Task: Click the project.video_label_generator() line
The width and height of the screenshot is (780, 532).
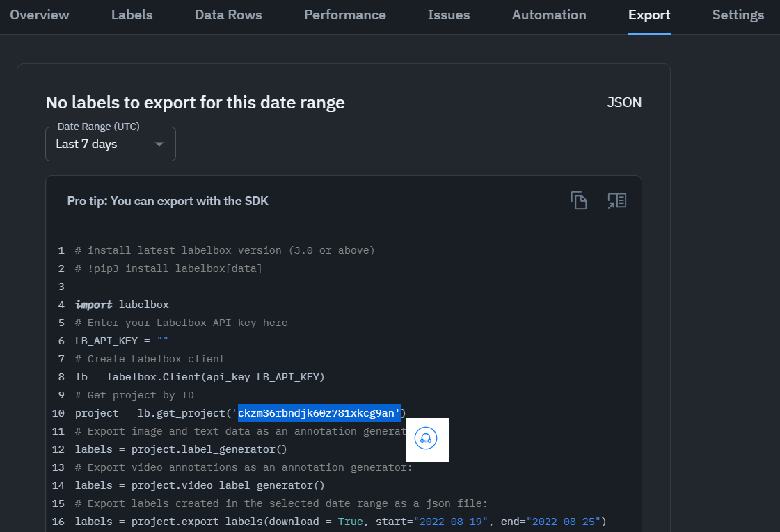Action: [200, 486]
